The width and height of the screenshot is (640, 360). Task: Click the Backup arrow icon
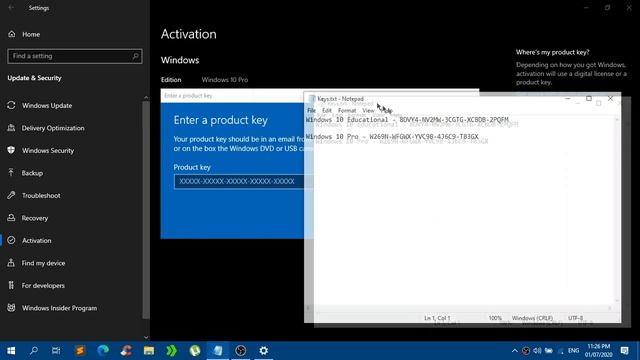(11, 173)
